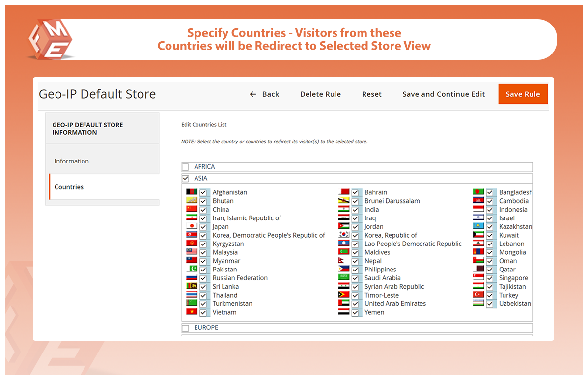
Task: Click the India flag icon
Action: 343,209
